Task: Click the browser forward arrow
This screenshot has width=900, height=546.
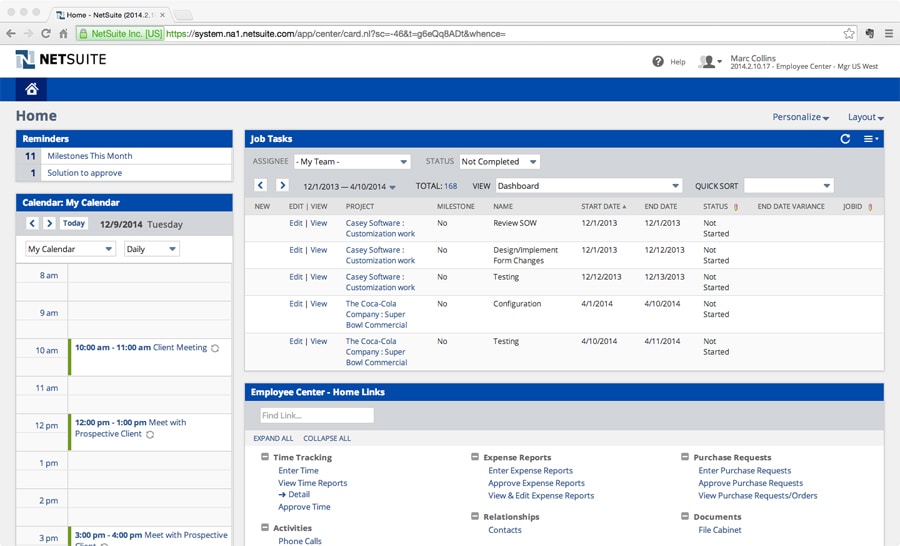Action: pyautogui.click(x=28, y=33)
